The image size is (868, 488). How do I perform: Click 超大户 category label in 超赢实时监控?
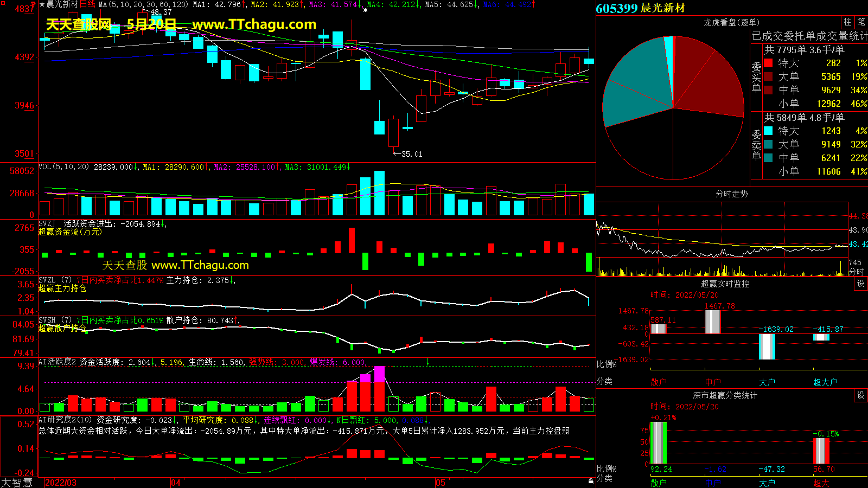(x=825, y=382)
